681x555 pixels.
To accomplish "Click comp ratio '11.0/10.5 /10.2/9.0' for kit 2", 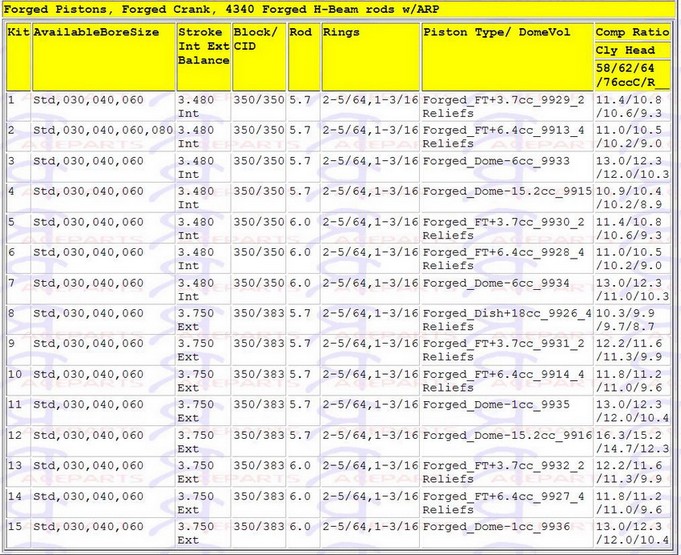I will tap(632, 137).
